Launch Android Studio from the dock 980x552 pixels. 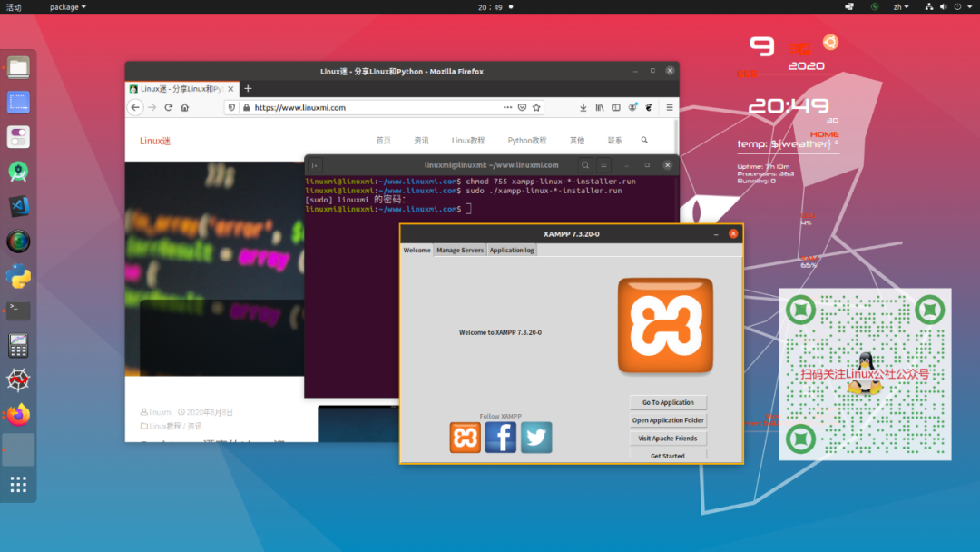tap(18, 172)
